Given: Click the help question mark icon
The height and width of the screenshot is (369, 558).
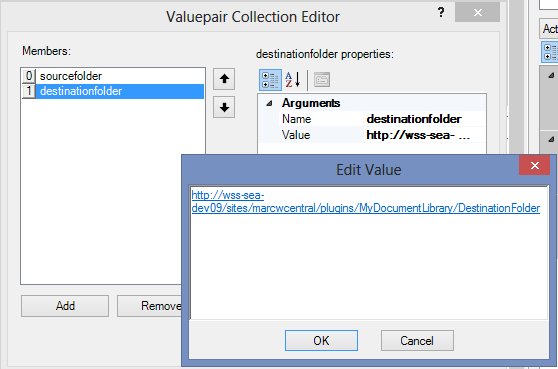Looking at the screenshot, I should pyautogui.click(x=441, y=12).
